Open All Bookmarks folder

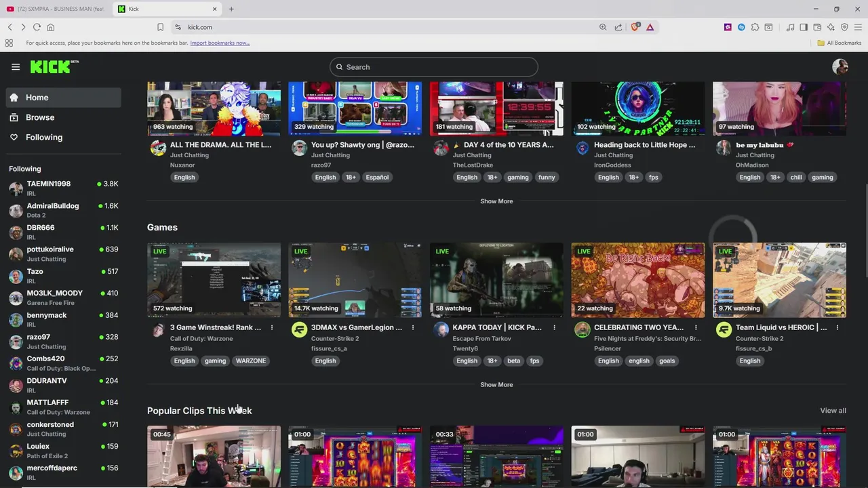(x=839, y=43)
